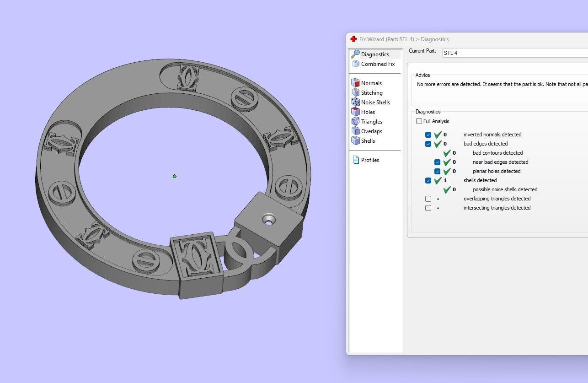The height and width of the screenshot is (383, 588).
Task: Click the 'Current Part:' label
Action: (x=422, y=51)
